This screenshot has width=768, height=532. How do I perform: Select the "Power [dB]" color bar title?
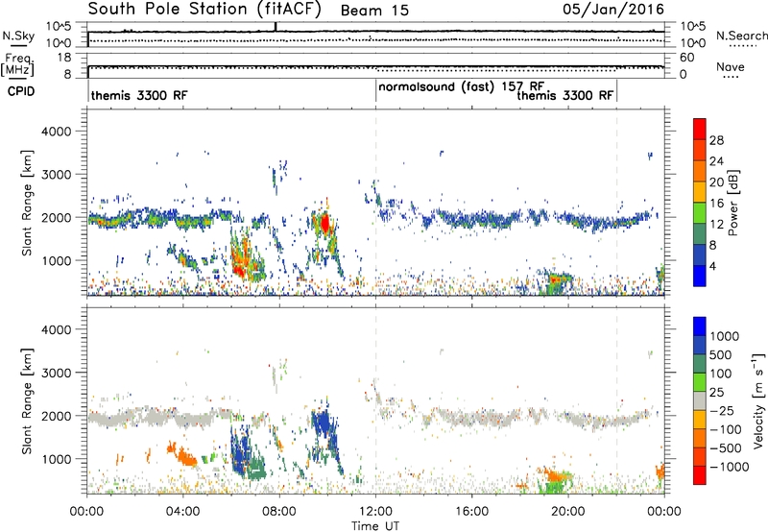point(733,203)
